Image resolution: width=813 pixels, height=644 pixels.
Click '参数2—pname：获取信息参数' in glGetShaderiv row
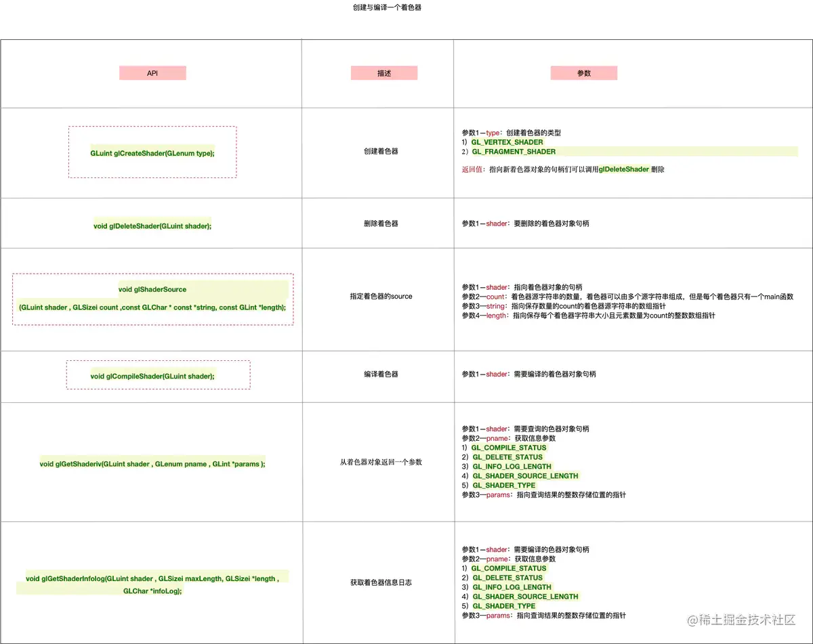(x=509, y=438)
